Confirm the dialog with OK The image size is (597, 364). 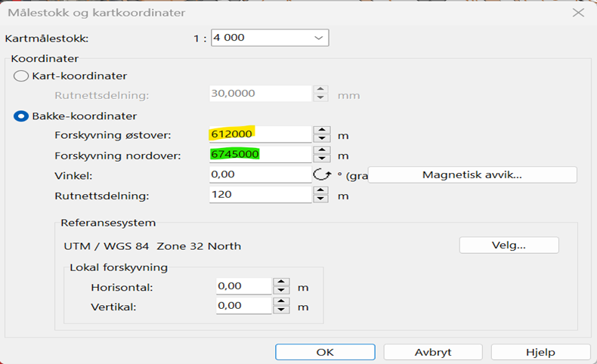(325, 352)
